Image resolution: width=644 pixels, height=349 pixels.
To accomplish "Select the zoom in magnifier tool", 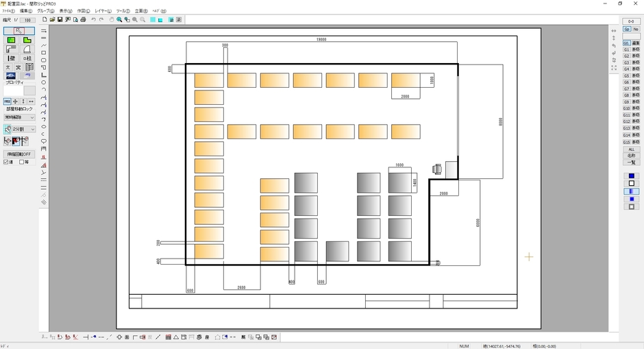I will pyautogui.click(x=119, y=20).
